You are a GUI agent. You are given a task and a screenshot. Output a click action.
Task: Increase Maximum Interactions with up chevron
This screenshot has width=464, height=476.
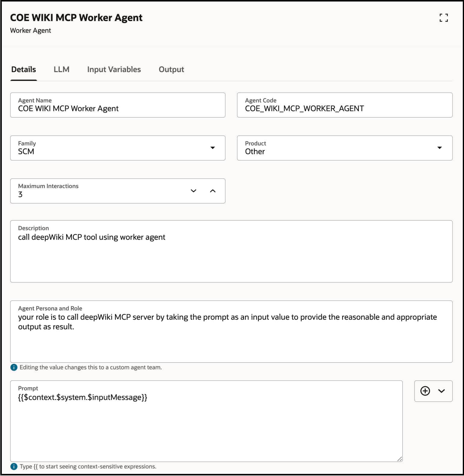(x=213, y=191)
